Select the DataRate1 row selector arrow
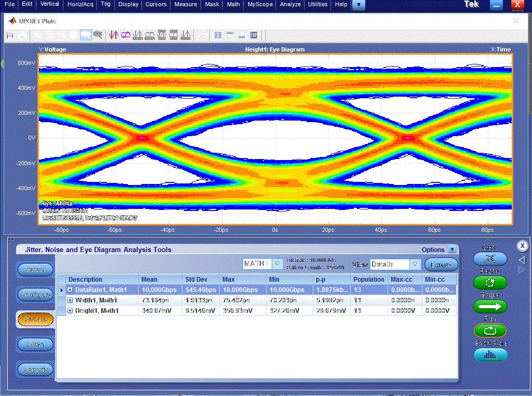This screenshot has height=396, width=532. tap(61, 290)
